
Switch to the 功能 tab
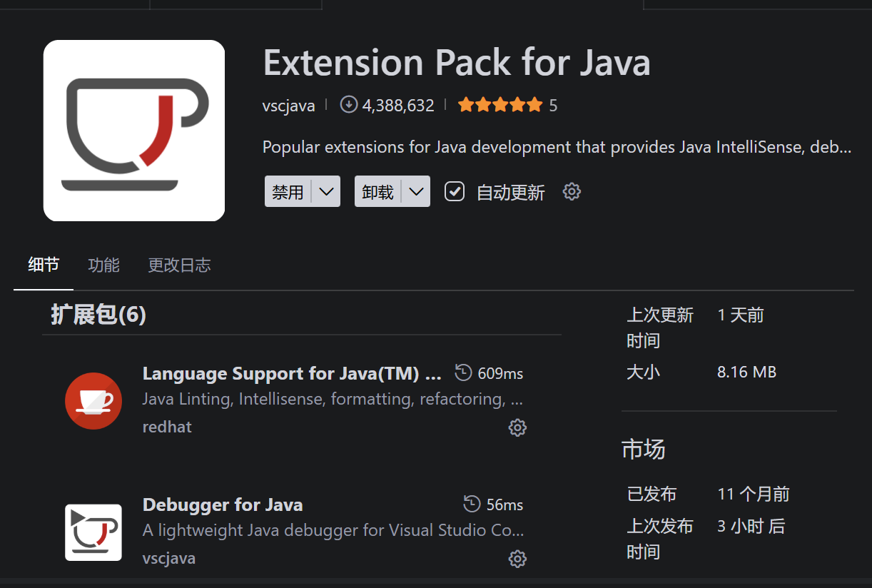click(103, 265)
